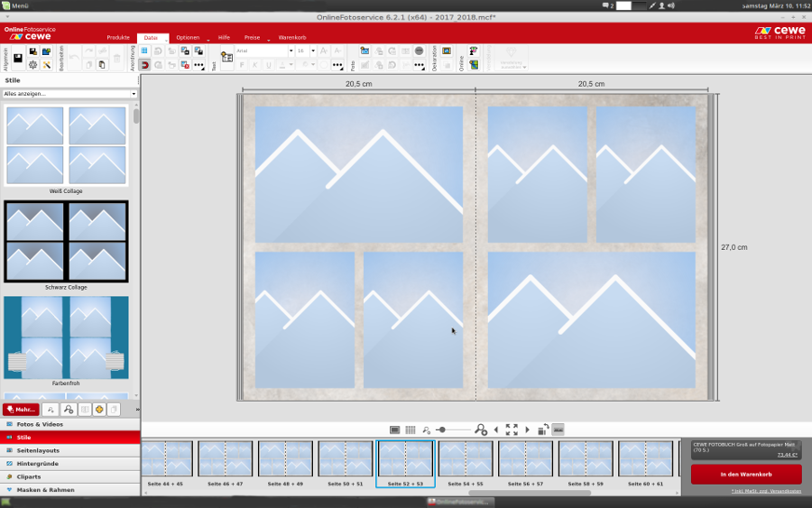This screenshot has height=508, width=812.
Task: Open the Menü button in top panel
Action: [15, 5]
